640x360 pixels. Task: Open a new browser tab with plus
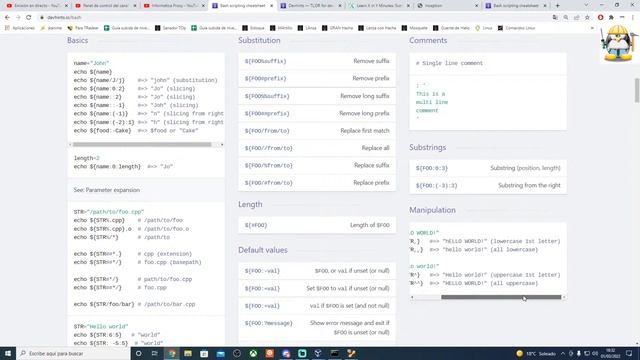coord(558,6)
